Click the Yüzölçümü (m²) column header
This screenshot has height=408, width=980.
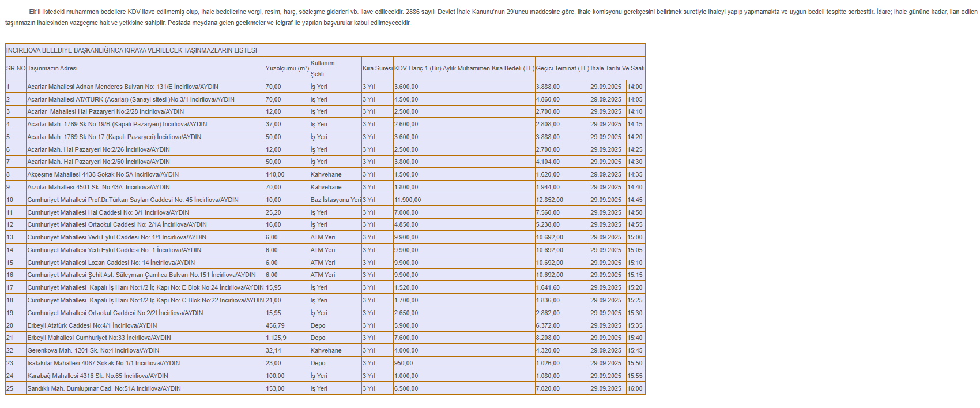287,68
